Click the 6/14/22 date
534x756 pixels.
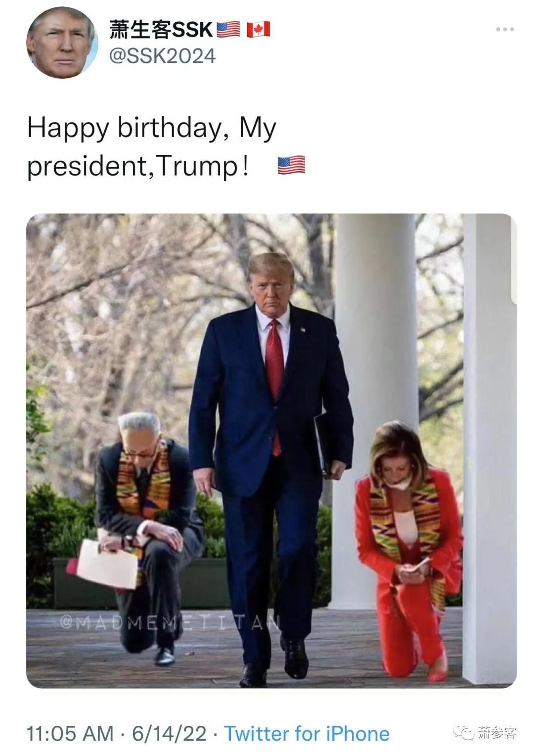tap(169, 733)
